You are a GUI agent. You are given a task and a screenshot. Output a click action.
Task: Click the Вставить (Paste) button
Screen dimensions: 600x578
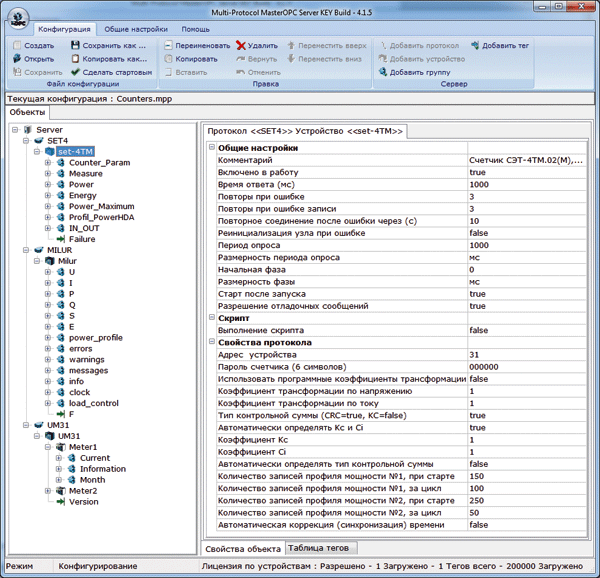coord(186,72)
